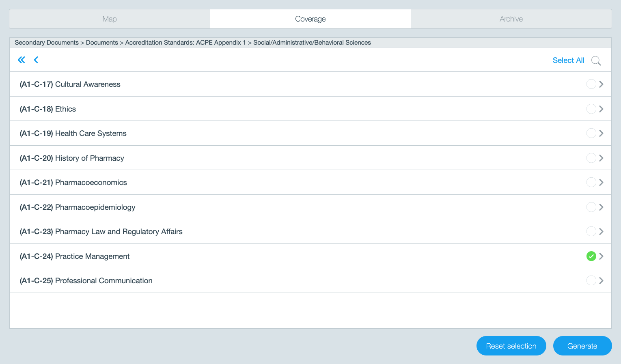Click the single-chevron go back icon
The height and width of the screenshot is (364, 621).
click(36, 60)
